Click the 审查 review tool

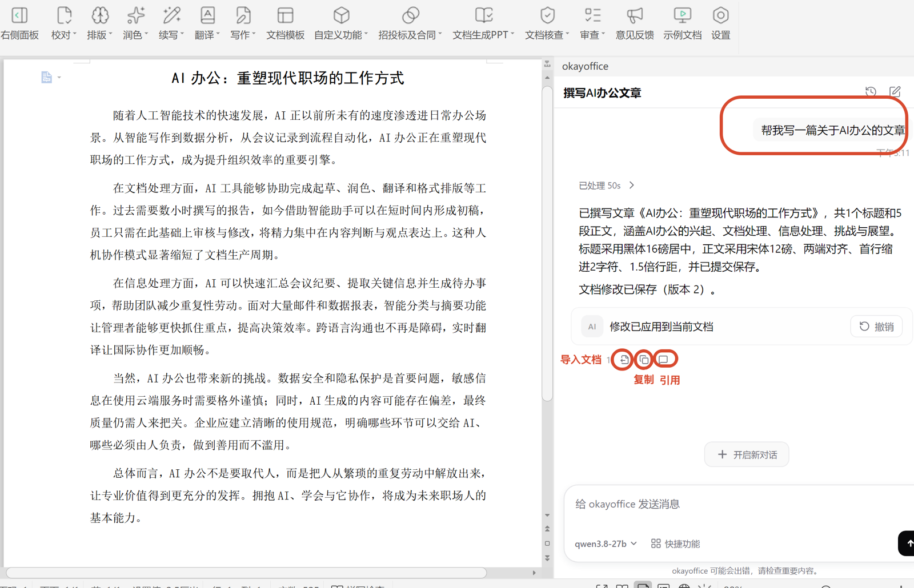pyautogui.click(x=592, y=23)
